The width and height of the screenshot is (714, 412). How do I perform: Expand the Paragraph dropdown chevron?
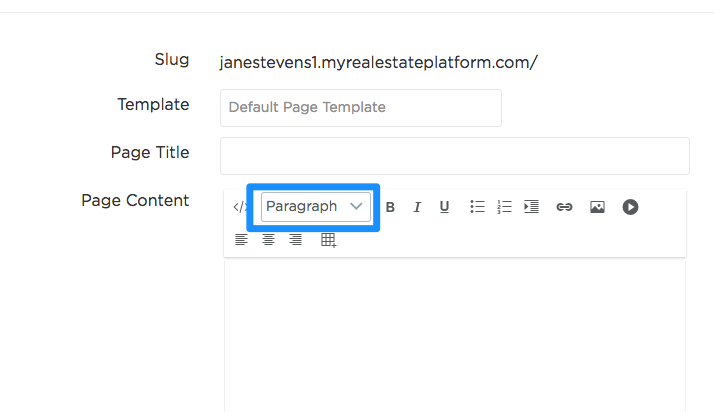coord(356,206)
